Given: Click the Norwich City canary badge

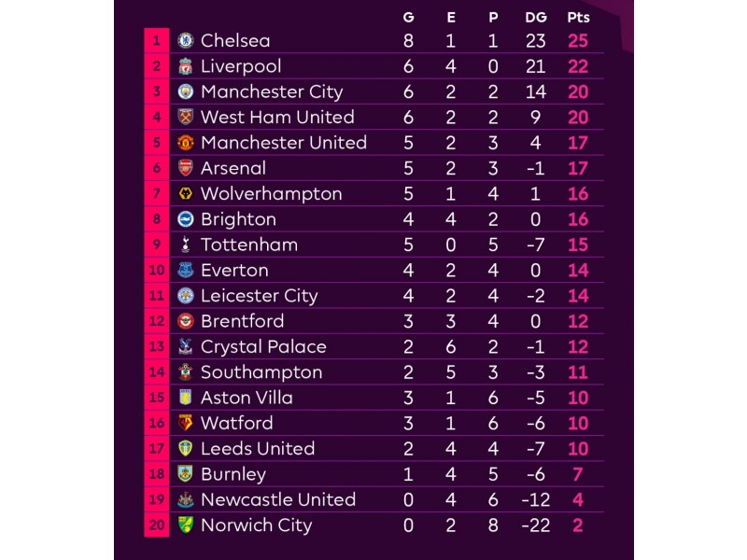Looking at the screenshot, I should point(185,525).
